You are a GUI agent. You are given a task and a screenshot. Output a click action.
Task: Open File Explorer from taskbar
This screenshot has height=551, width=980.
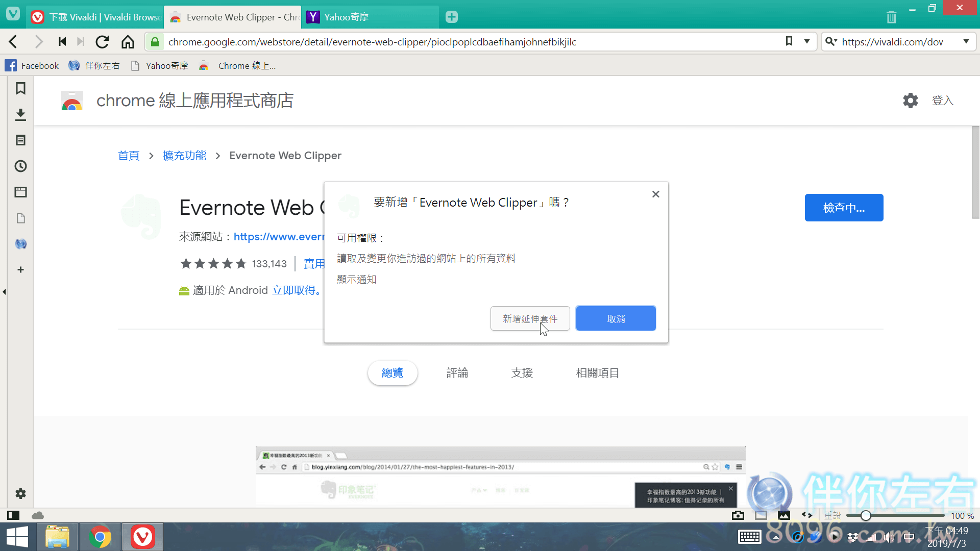pos(57,537)
